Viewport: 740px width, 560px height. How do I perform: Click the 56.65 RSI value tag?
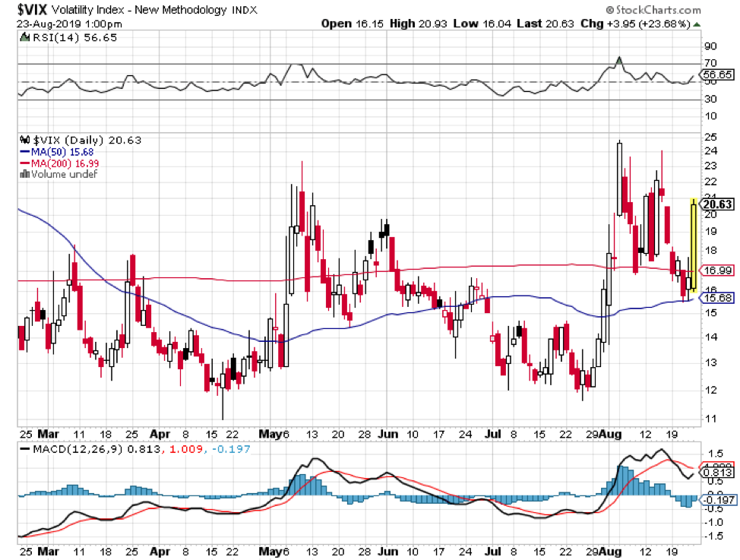click(x=716, y=74)
